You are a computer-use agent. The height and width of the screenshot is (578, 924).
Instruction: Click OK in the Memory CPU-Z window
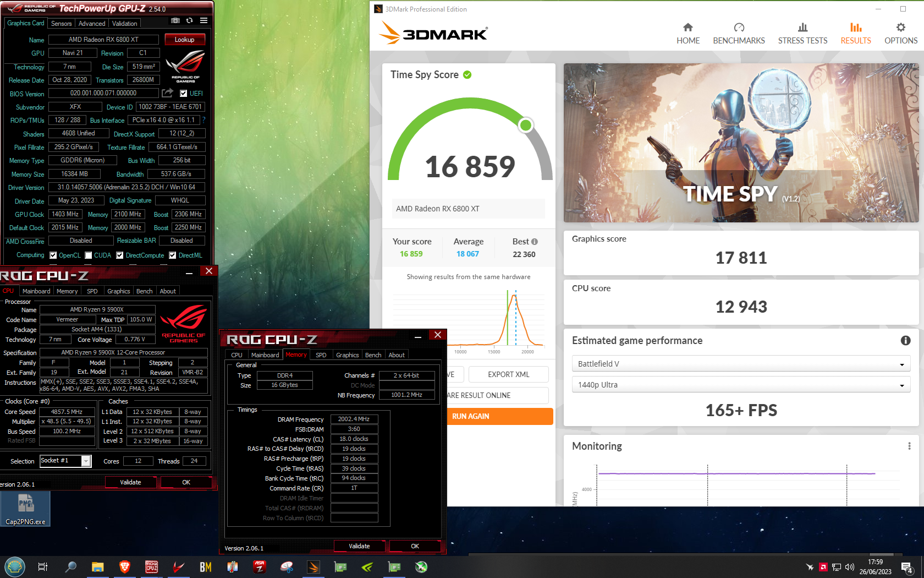(x=415, y=546)
